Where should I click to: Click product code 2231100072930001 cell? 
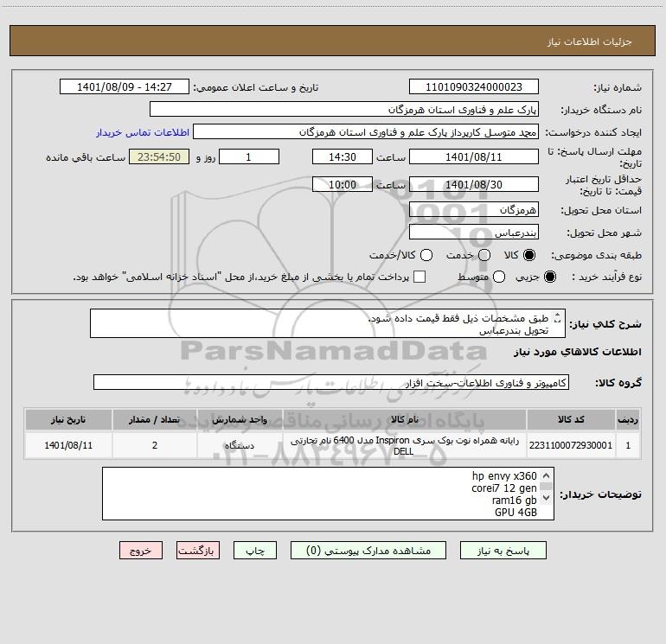pos(571,445)
